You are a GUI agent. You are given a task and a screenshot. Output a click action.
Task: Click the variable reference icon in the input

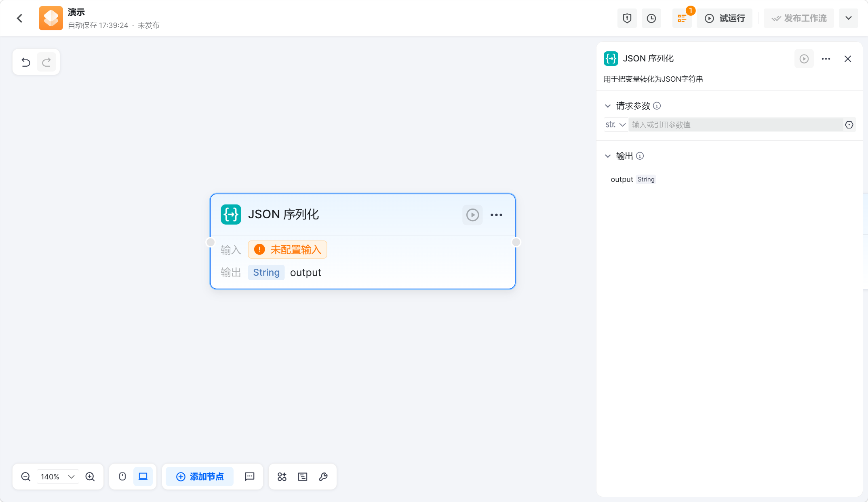(849, 124)
